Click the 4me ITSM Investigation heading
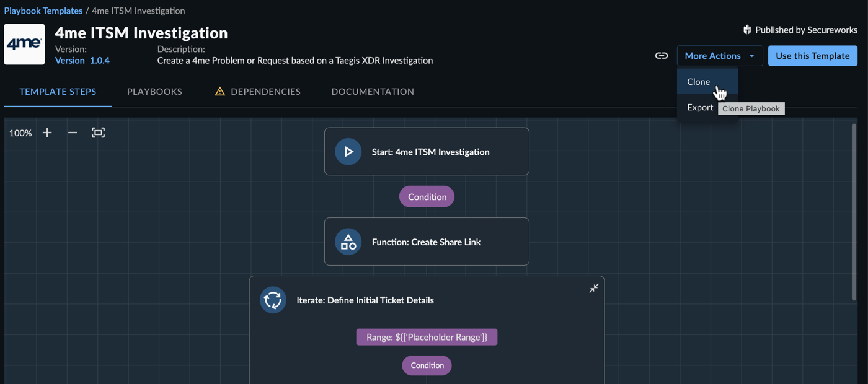Image resolution: width=868 pixels, height=384 pixels. point(141,33)
